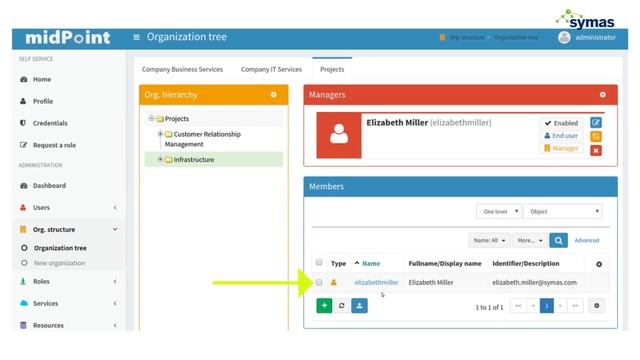640x360 pixels.
Task: Go to the previous page button
Action: click(x=533, y=306)
